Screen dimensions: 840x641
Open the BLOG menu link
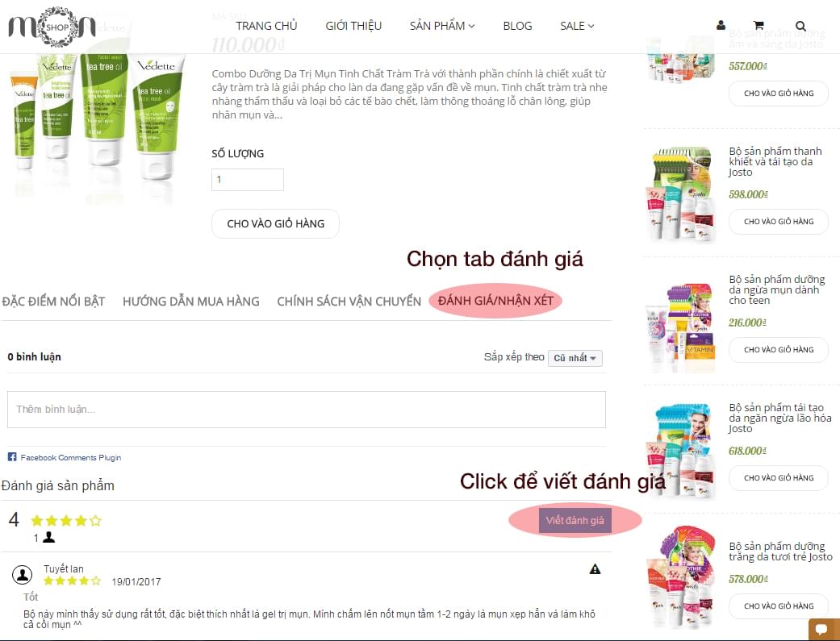coord(517,26)
